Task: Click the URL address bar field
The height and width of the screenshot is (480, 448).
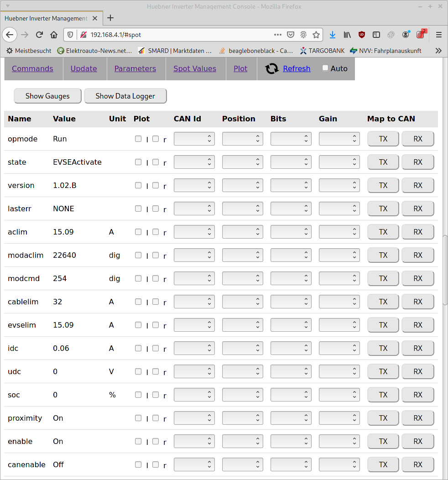Action: click(x=178, y=35)
